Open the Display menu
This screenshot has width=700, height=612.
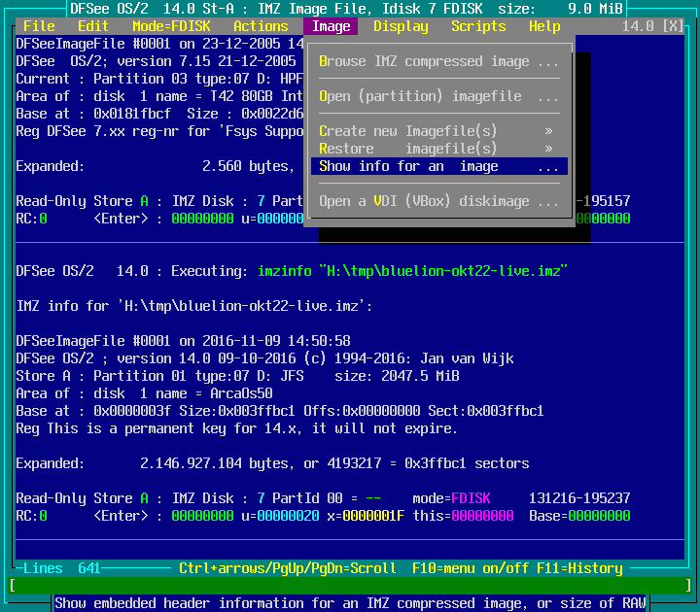tap(401, 26)
